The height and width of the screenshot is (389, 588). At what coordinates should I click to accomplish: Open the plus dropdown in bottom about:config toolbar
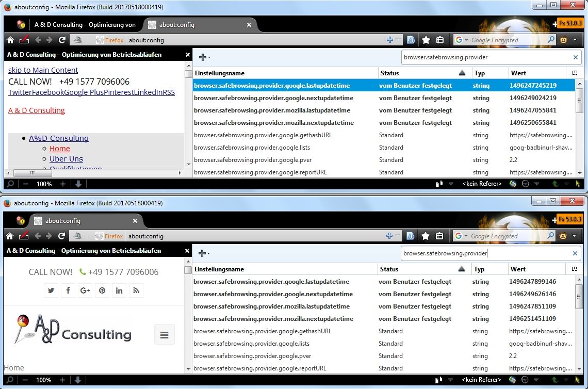(x=204, y=253)
